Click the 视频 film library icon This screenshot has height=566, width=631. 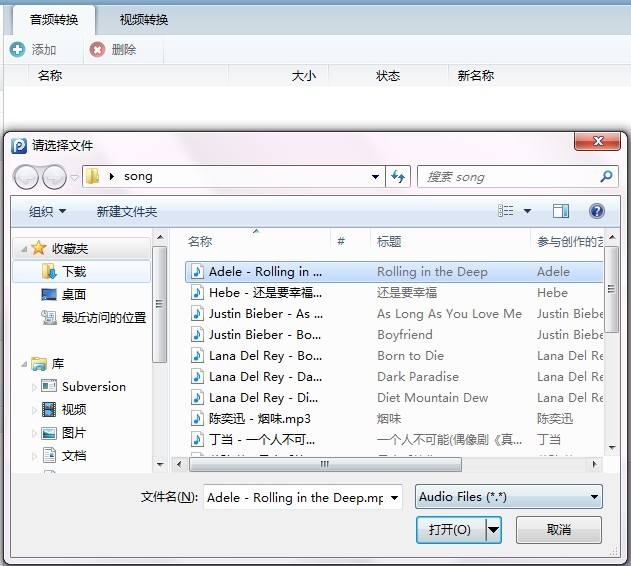pyautogui.click(x=49, y=409)
